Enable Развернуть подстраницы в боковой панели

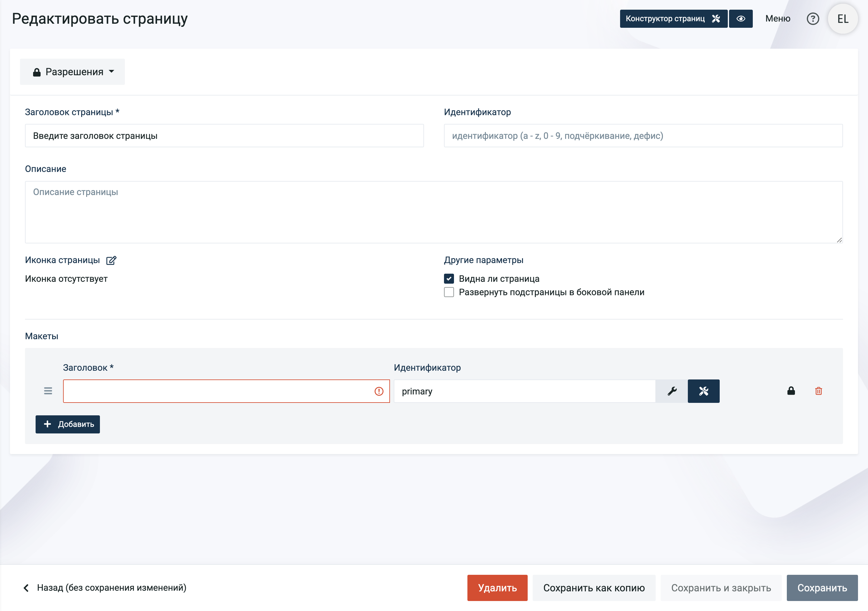click(x=449, y=292)
